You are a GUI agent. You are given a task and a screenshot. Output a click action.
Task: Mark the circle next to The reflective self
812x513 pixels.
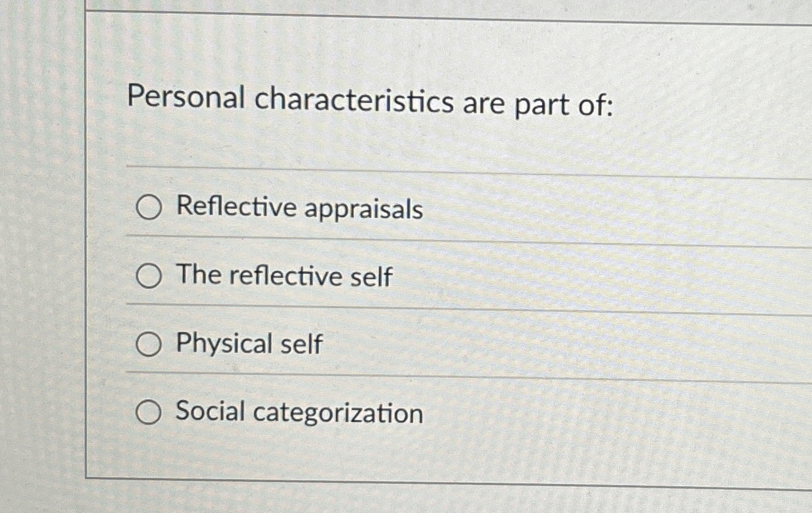click(149, 276)
